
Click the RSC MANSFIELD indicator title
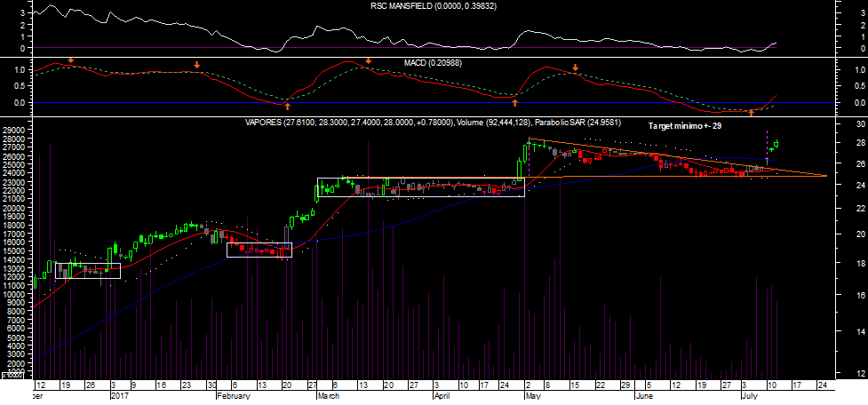(434, 6)
